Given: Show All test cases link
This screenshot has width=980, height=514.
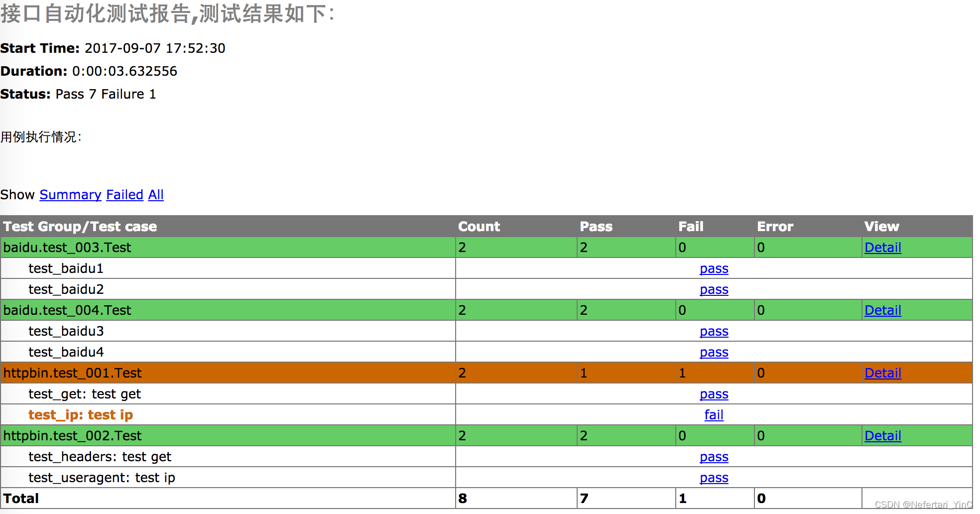Looking at the screenshot, I should [156, 195].
